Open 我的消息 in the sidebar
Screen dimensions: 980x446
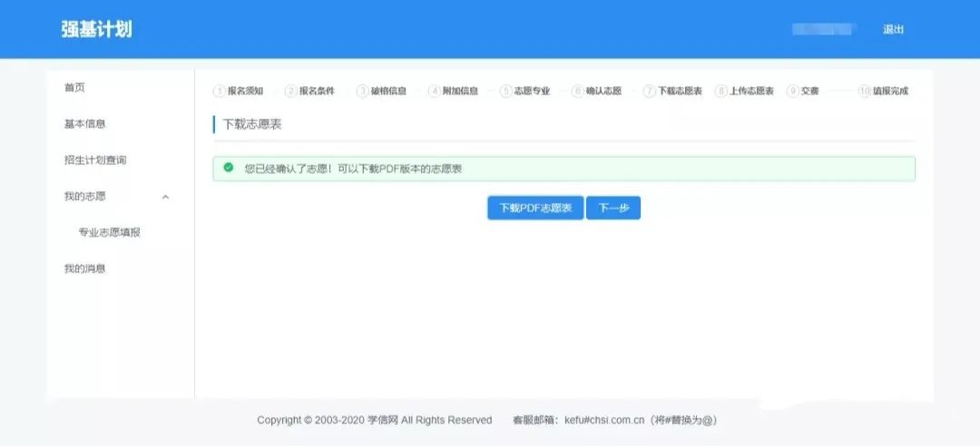point(84,269)
